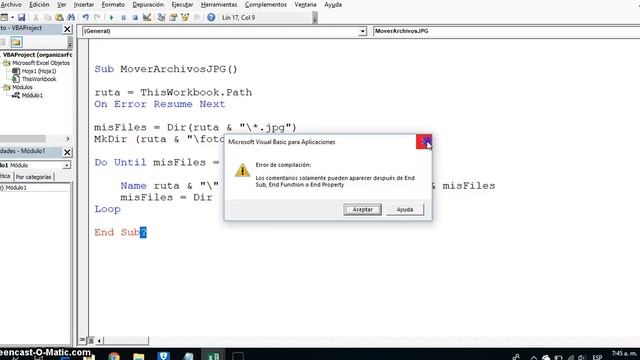Screen dimensions: 640x360
Task: Open the Ventana menu
Action: 305,4
